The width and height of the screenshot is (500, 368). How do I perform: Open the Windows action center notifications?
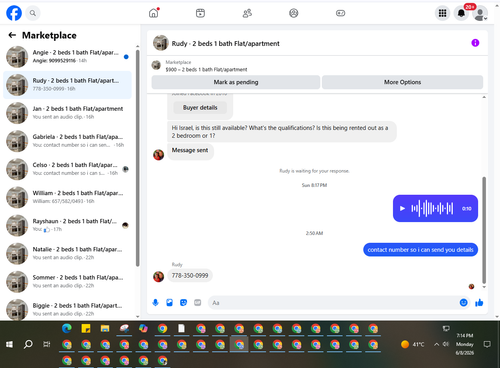click(x=487, y=344)
